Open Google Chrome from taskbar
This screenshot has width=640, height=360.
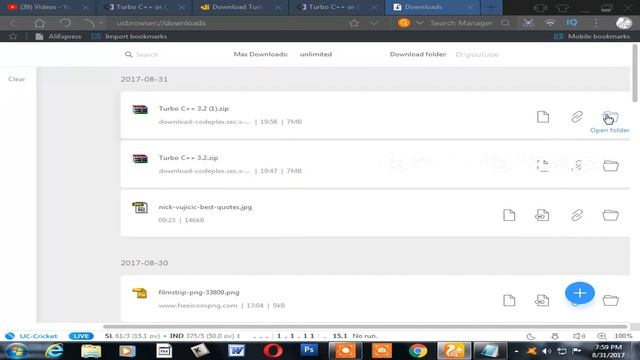coord(418,351)
